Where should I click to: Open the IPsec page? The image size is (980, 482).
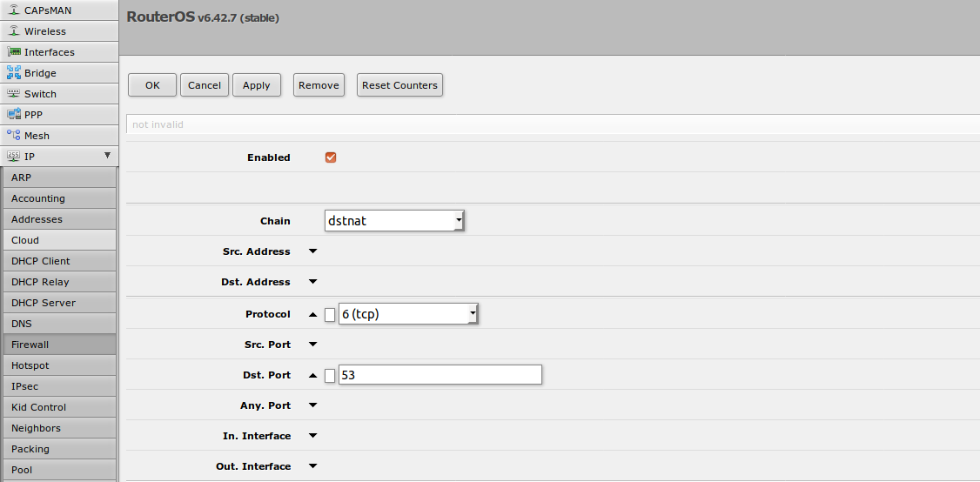(x=59, y=386)
